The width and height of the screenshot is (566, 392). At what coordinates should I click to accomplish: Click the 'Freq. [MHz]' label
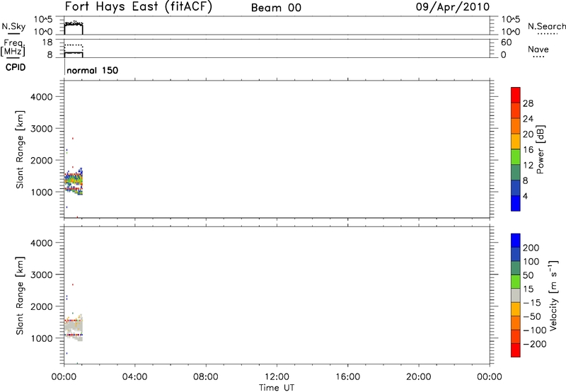coord(13,48)
